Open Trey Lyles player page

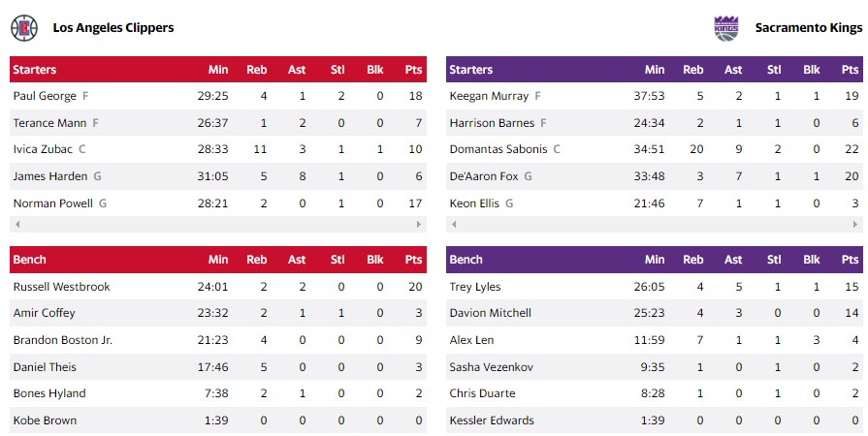pyautogui.click(x=475, y=287)
